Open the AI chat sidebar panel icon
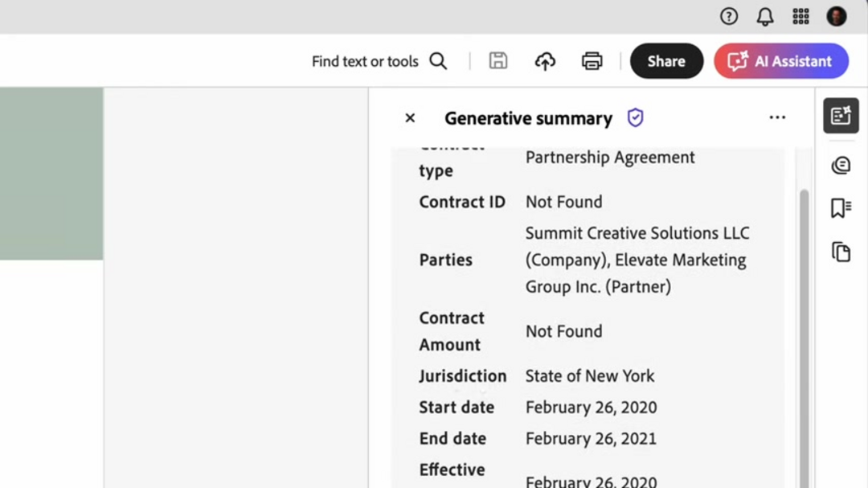The width and height of the screenshot is (868, 488). pyautogui.click(x=841, y=166)
